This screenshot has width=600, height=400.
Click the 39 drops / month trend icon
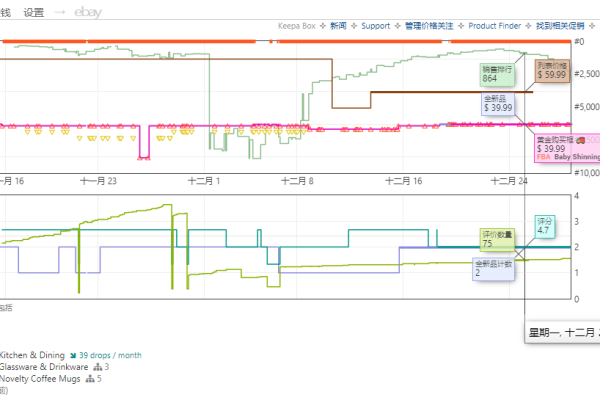(73, 356)
